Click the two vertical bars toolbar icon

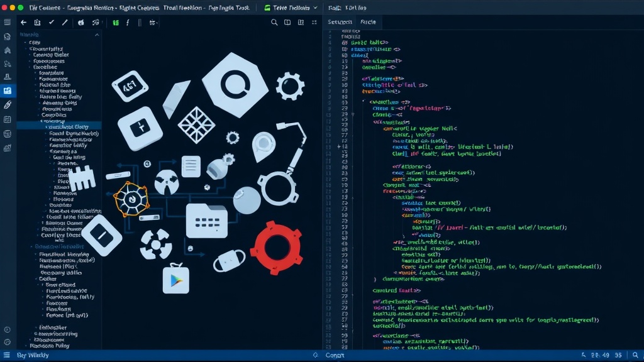pyautogui.click(x=140, y=23)
